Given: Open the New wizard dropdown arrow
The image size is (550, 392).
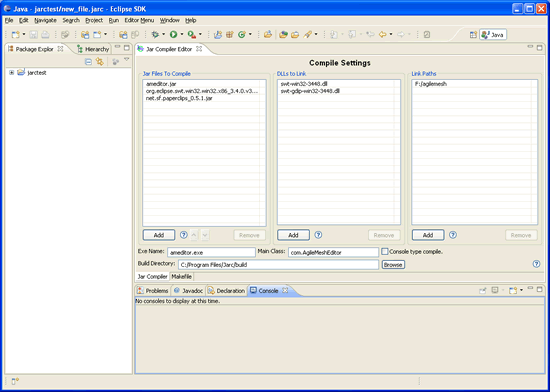Looking at the screenshot, I should click(24, 34).
